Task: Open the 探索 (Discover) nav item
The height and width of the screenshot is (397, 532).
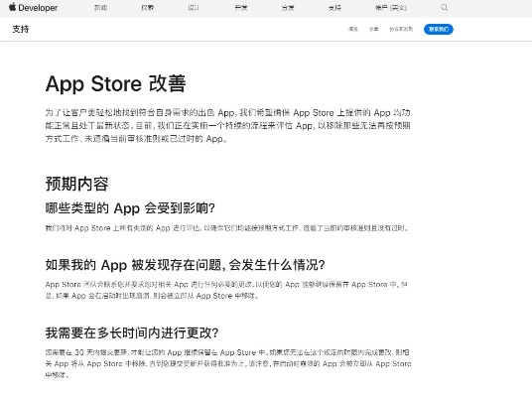Action: click(147, 8)
